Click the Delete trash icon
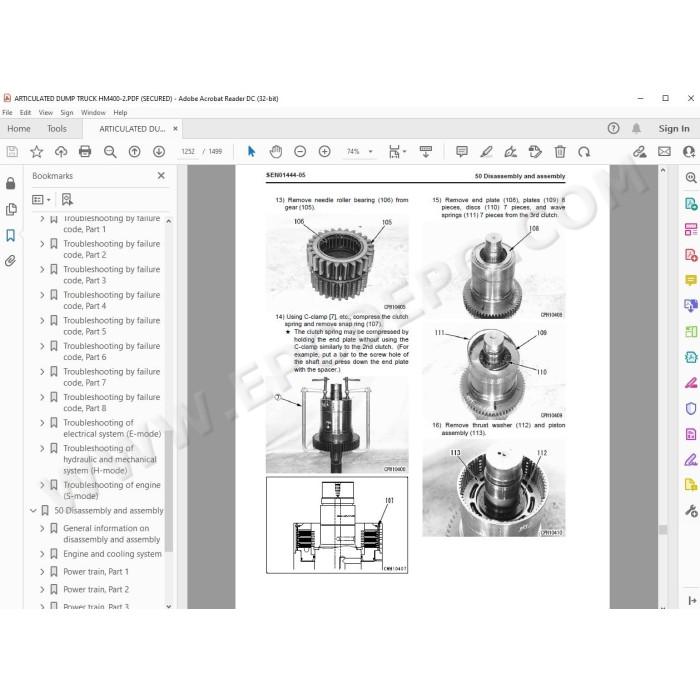 click(x=560, y=152)
